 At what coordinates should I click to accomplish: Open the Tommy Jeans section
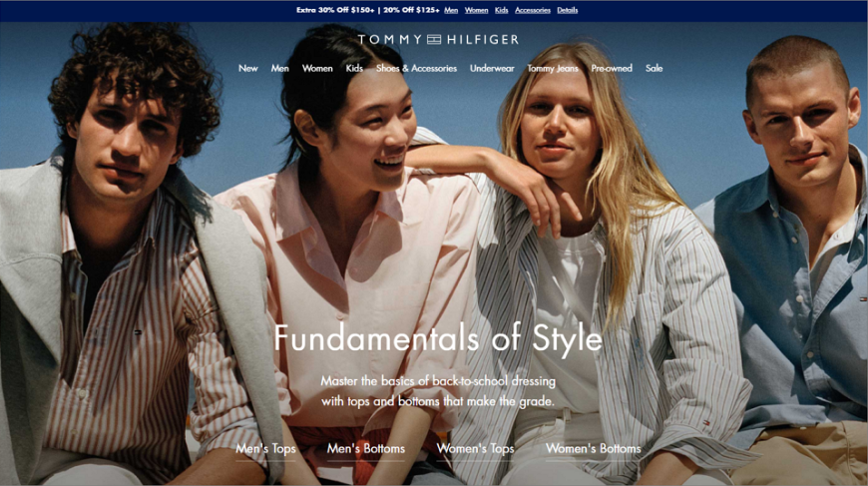553,68
